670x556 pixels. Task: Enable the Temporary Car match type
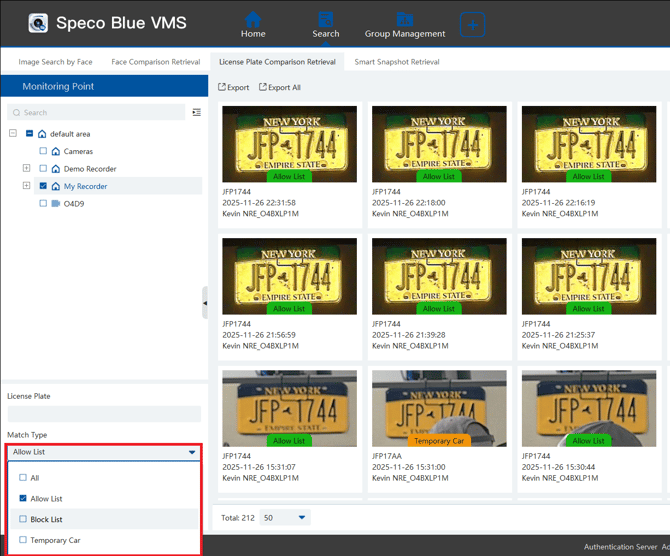tap(23, 540)
